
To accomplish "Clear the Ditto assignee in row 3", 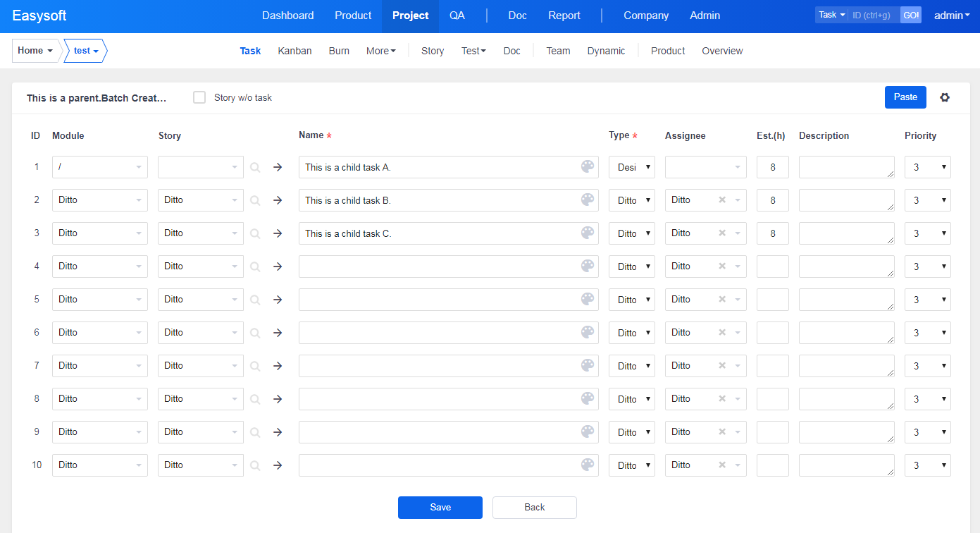I will 721,233.
